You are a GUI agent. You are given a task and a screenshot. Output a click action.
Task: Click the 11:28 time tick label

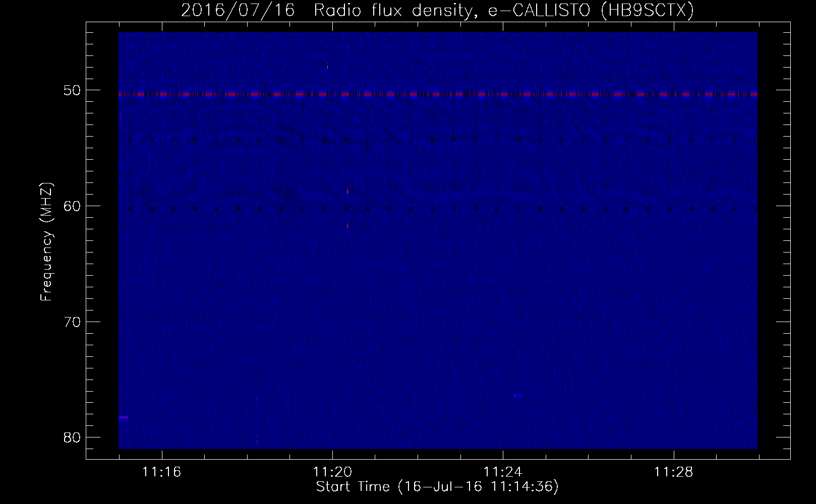point(673,472)
